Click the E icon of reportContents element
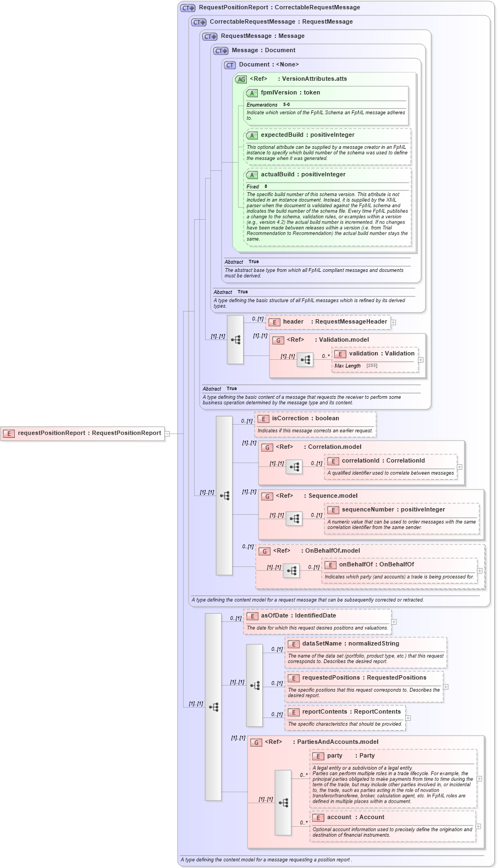 point(294,713)
